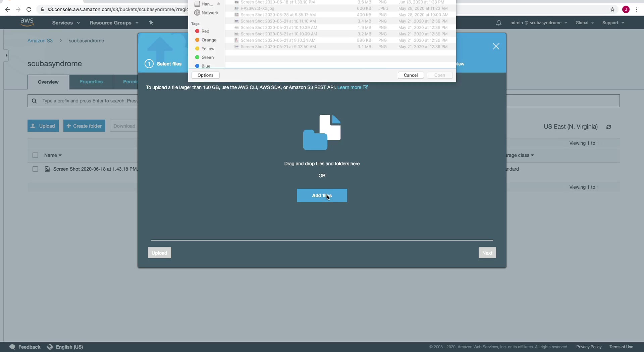Close the upload dialog with the X
The image size is (644, 352).
[x=496, y=46]
